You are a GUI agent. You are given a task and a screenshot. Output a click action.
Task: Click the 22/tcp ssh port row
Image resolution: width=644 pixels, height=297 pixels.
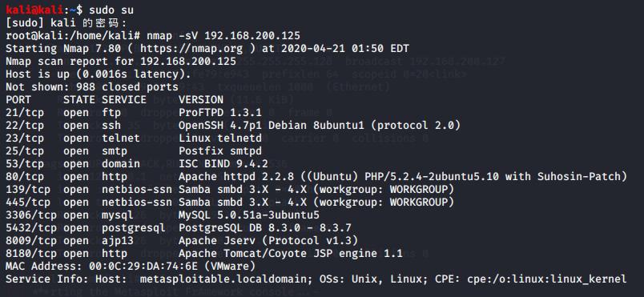pos(233,125)
